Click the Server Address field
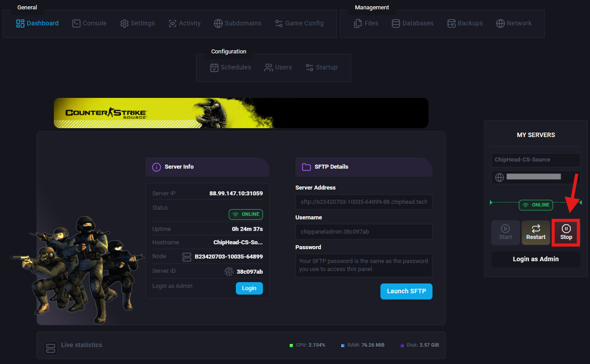This screenshot has width=590, height=364. point(364,202)
